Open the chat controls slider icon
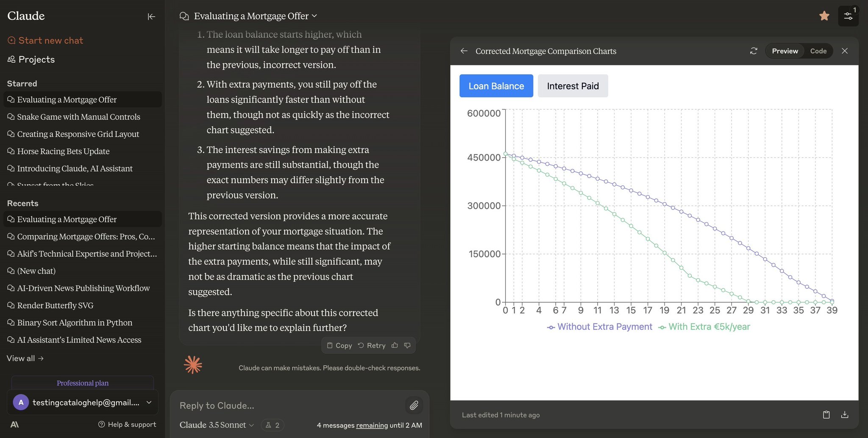Viewport: 868px width, 438px height. pyautogui.click(x=848, y=16)
